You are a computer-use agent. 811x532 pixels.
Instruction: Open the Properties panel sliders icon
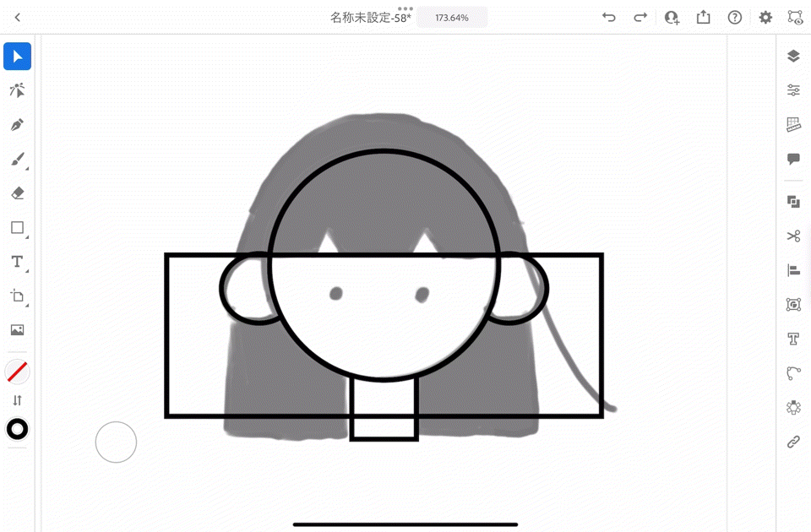coord(793,90)
